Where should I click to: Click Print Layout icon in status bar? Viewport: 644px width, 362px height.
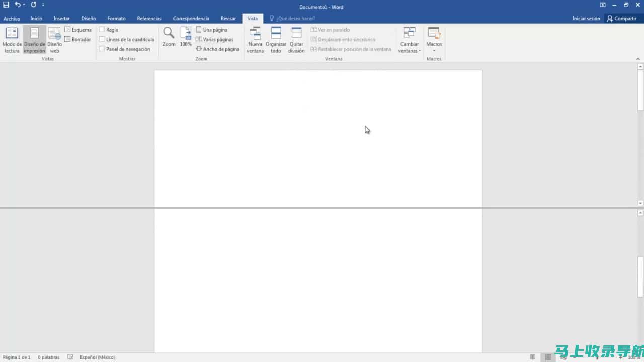pyautogui.click(x=548, y=357)
